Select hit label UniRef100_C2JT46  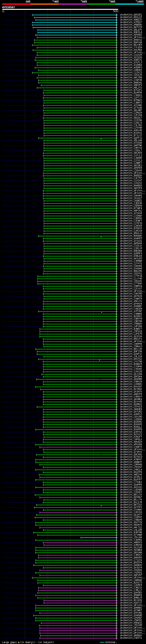[131, 278]
